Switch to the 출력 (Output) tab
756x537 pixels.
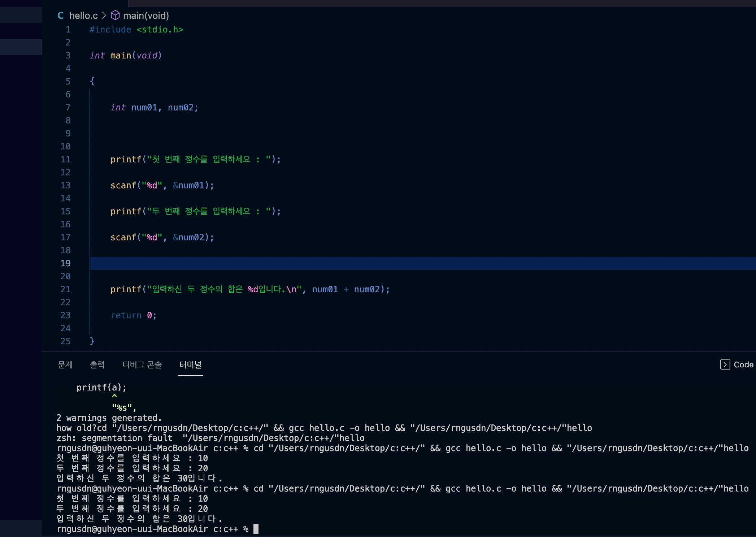(x=97, y=365)
